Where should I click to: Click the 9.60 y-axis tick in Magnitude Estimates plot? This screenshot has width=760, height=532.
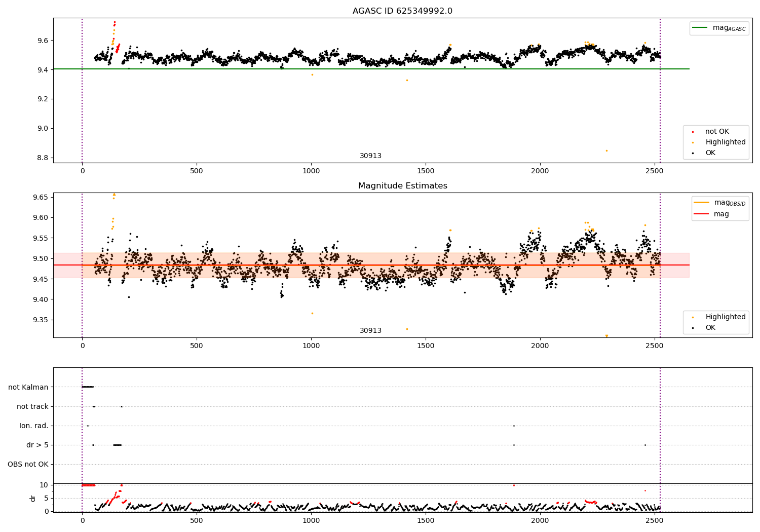[40, 218]
